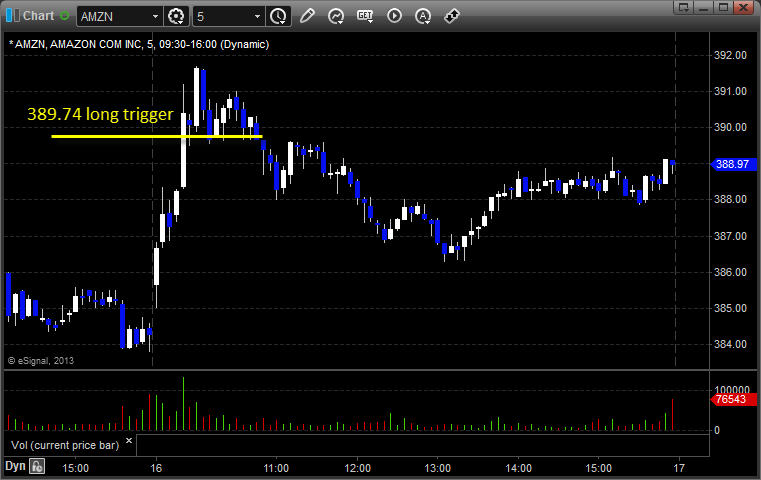Click the 392.00 price axis label

[x=730, y=55]
